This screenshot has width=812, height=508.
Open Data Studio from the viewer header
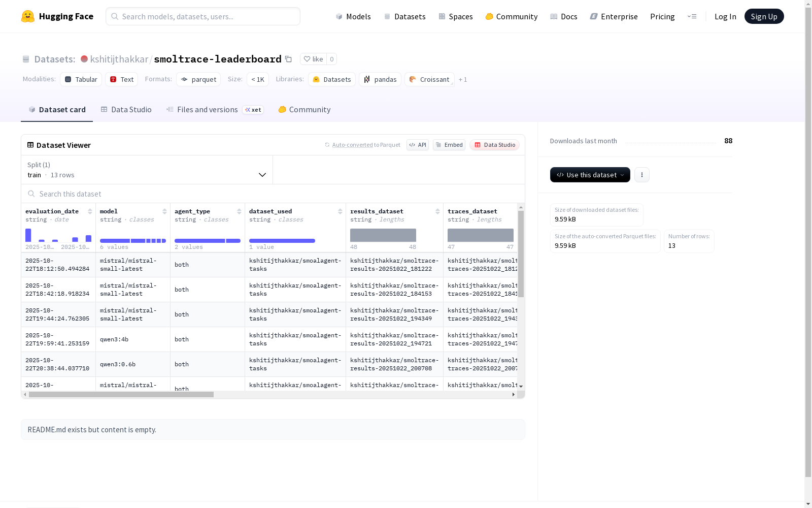coord(494,145)
